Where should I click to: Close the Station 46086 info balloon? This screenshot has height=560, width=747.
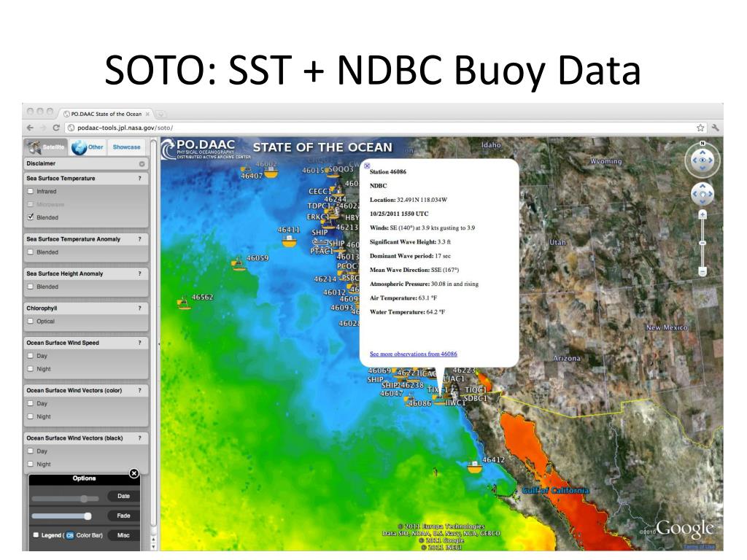point(367,166)
